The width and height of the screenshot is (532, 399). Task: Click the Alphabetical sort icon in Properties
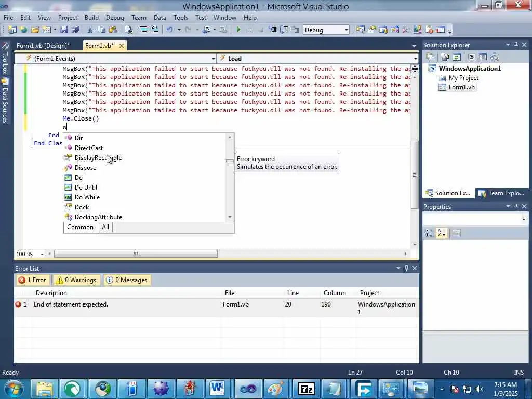442,233
